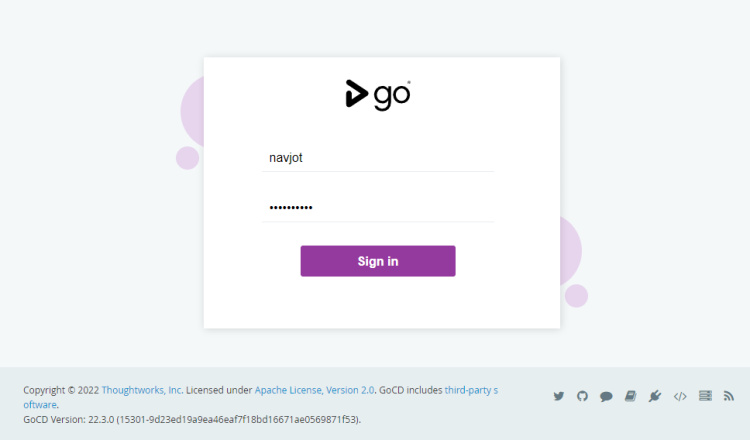This screenshot has width=750, height=440.
Task: Open the Twitter icon link in footer
Action: click(559, 396)
